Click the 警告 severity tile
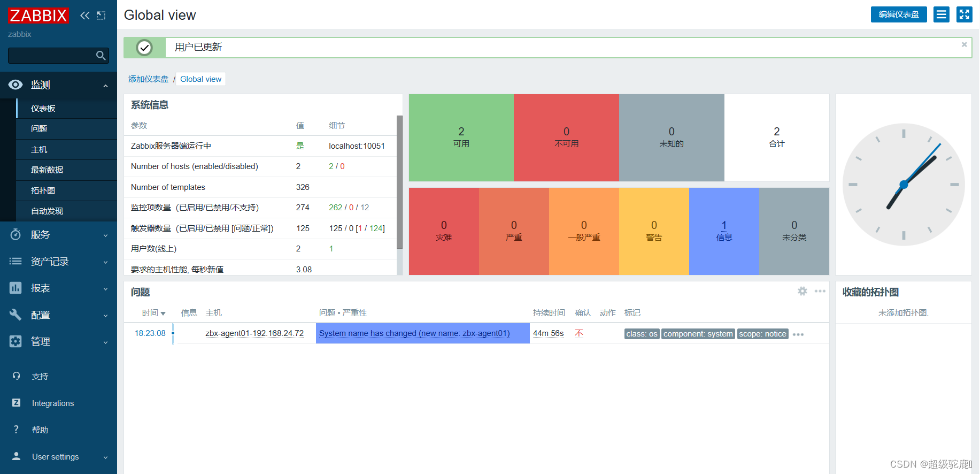 [x=654, y=231]
